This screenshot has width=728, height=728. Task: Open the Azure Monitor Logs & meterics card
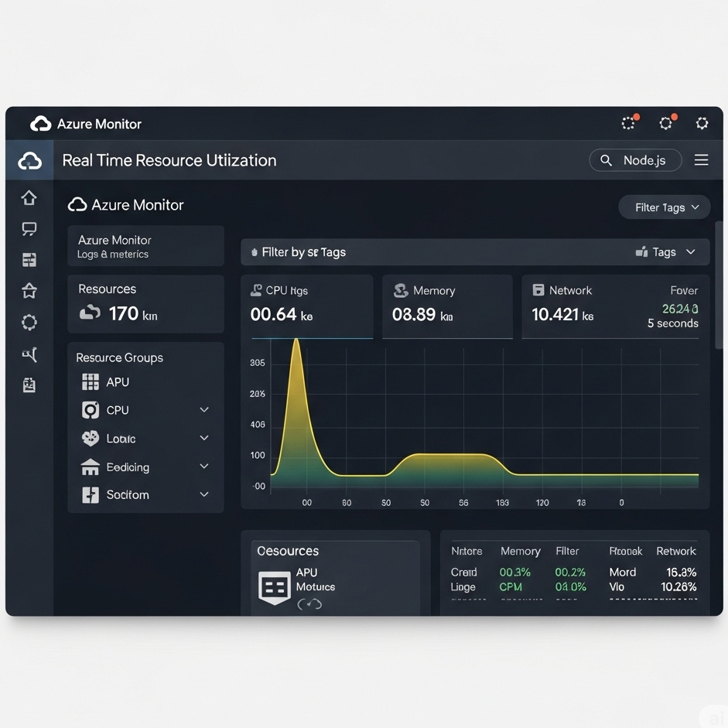145,246
